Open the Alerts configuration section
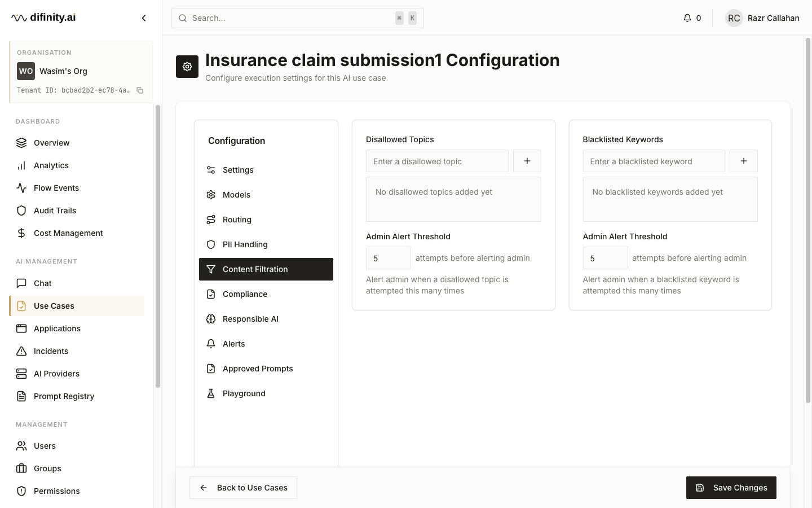Viewport: 812px width, 508px height. pos(266,344)
